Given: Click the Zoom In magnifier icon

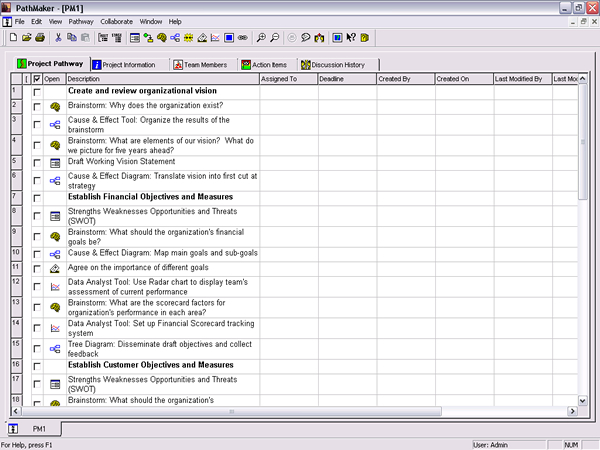Looking at the screenshot, I should tap(261, 37).
